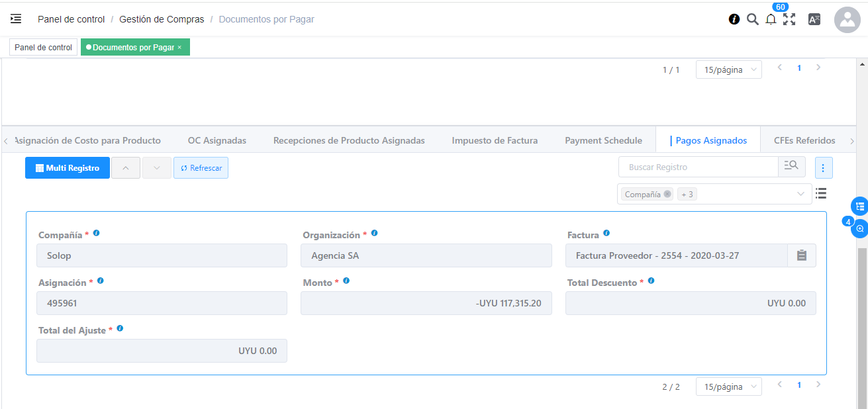Open the notifications bell icon
Image resolution: width=868 pixels, height=409 pixels.
(771, 20)
